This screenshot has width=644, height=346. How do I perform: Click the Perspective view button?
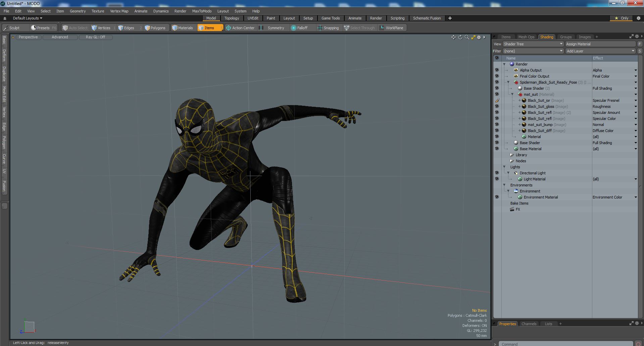pos(28,37)
